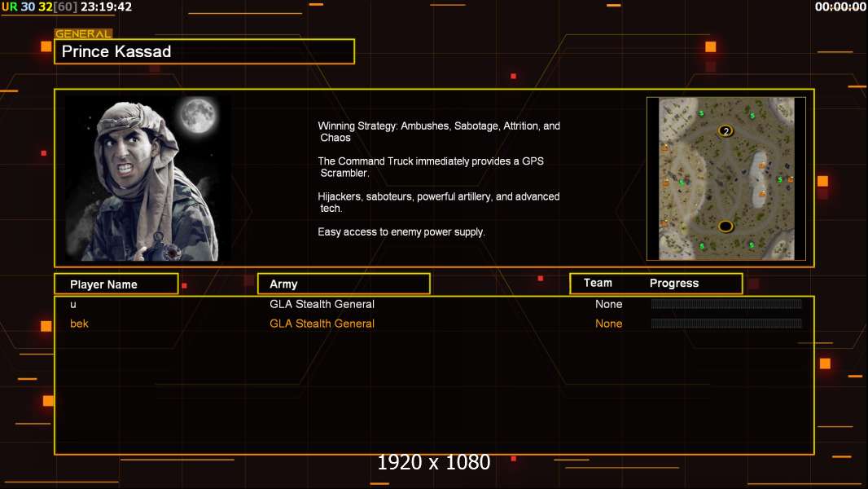Select player row named bek

click(434, 324)
